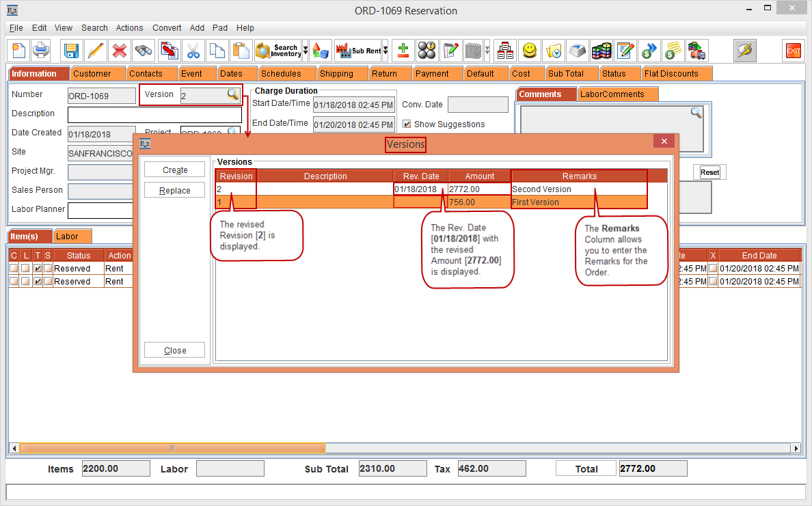Viewport: 812px width, 506px height.
Task: Click the Create button in Versions dialog
Action: point(175,170)
